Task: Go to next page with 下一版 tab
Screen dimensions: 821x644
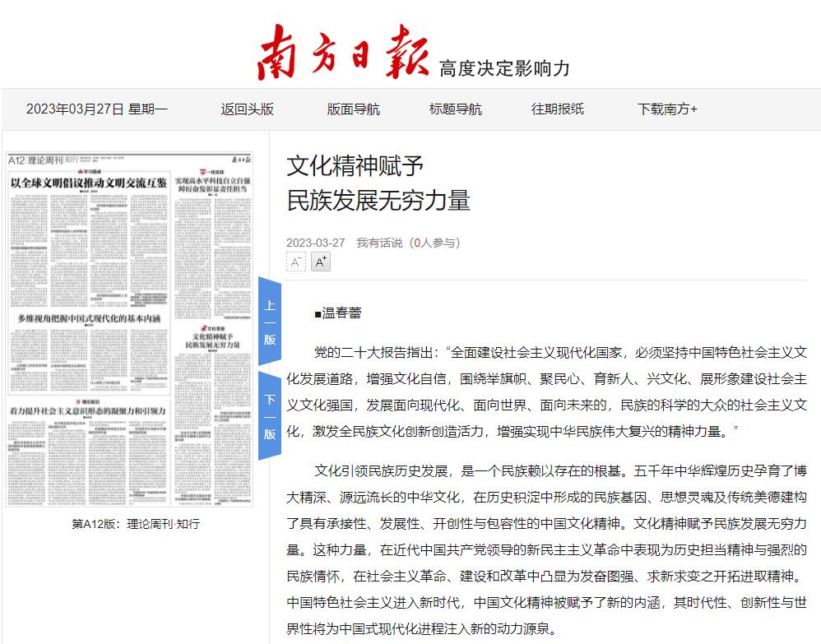Action: [270, 416]
